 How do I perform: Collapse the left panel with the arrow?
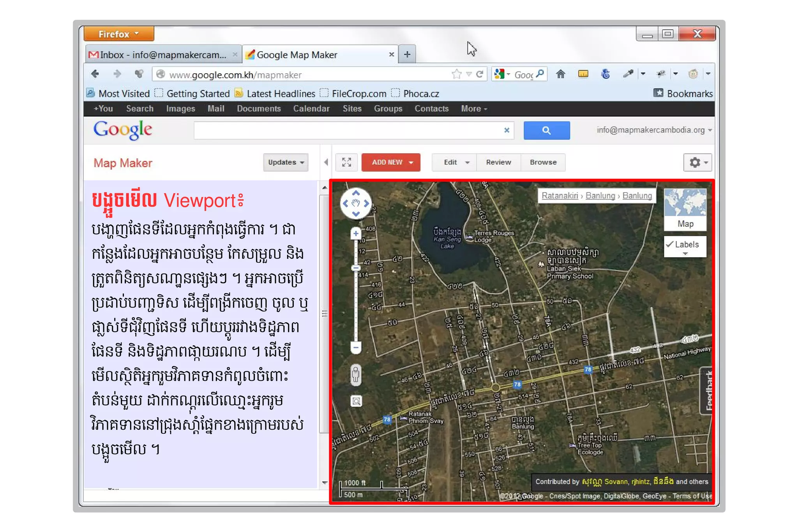(x=326, y=162)
